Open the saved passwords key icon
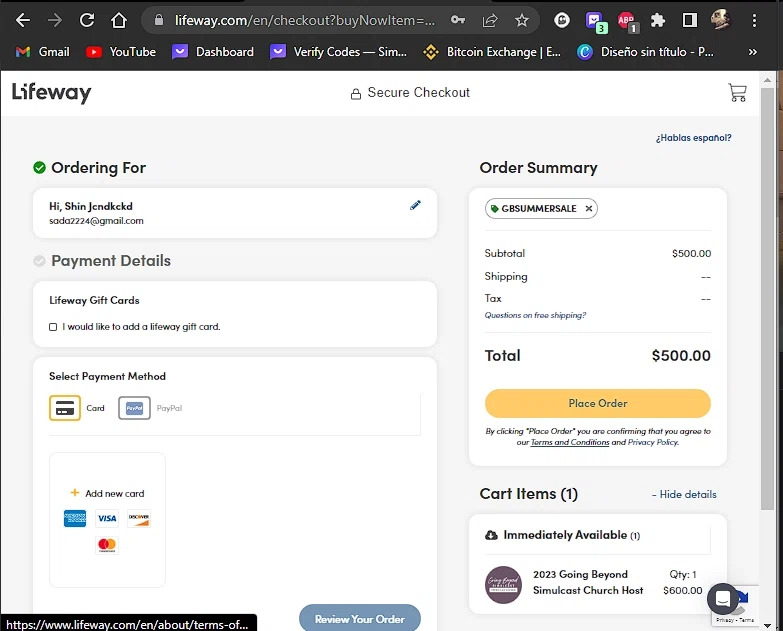The height and width of the screenshot is (631, 783). click(x=457, y=20)
